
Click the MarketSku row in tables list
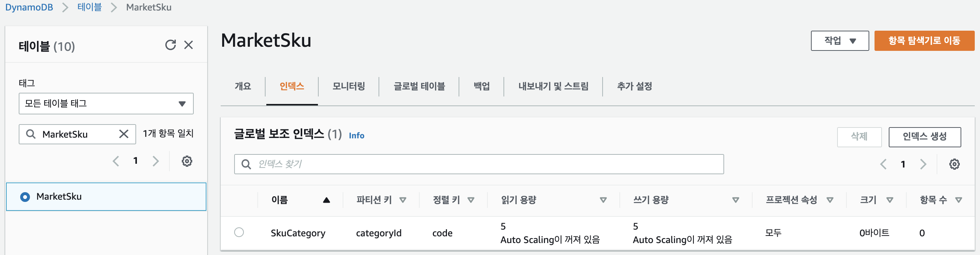click(106, 197)
